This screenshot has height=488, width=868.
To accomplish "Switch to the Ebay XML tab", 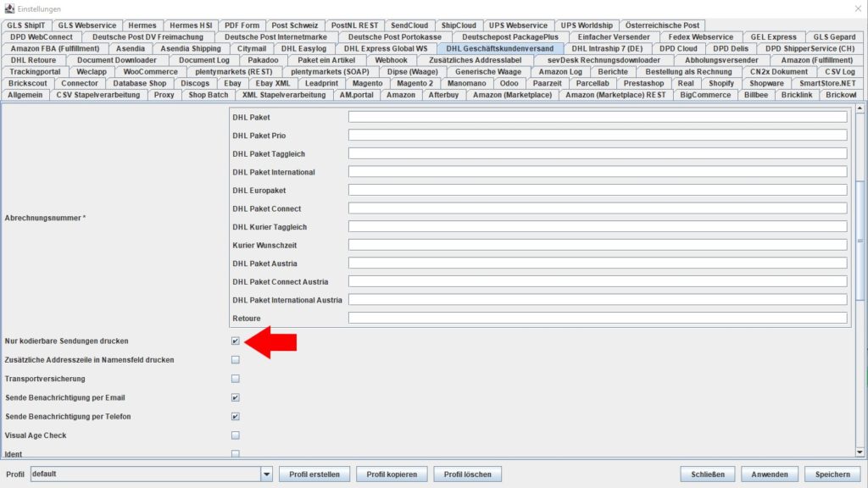I will (x=273, y=83).
